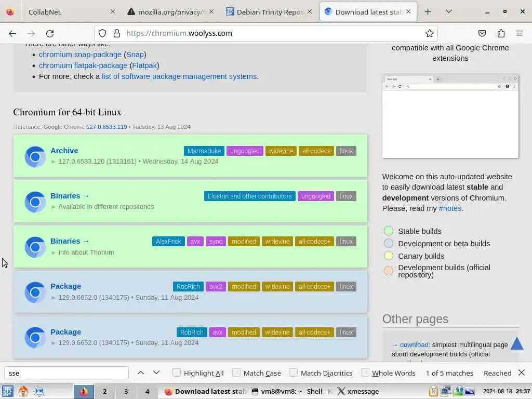Click Chromium icon in RobRich avx Package row
The height and width of the screenshot is (399, 532).
(x=35, y=338)
